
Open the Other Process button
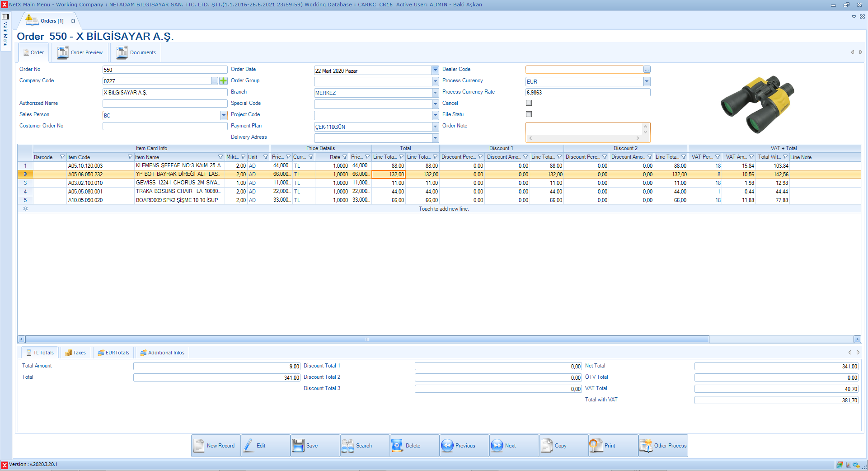663,446
